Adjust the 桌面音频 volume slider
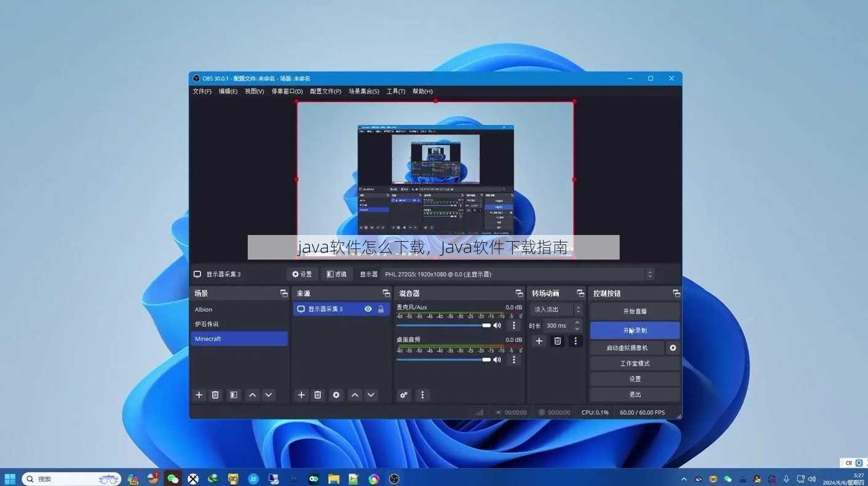868x486 pixels. tap(443, 359)
